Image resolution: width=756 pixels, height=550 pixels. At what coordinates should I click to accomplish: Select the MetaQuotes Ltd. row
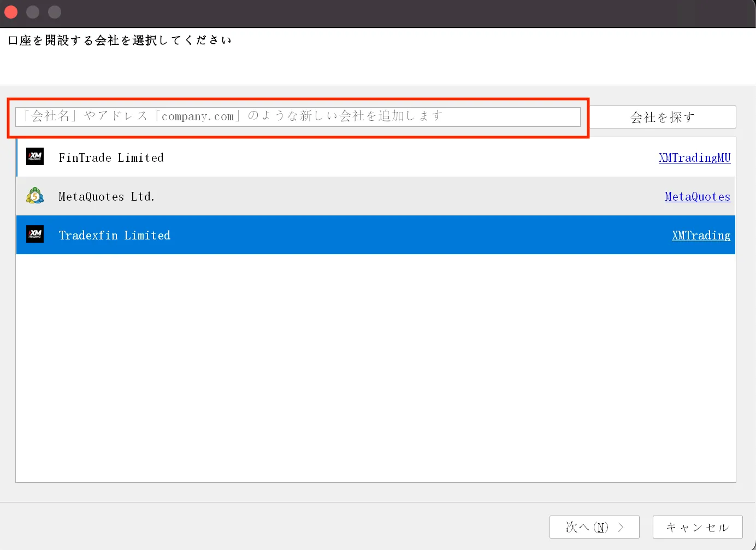(x=376, y=196)
